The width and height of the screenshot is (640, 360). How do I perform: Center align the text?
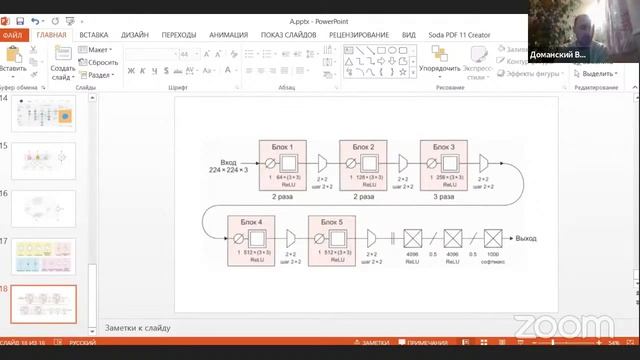tap(260, 71)
